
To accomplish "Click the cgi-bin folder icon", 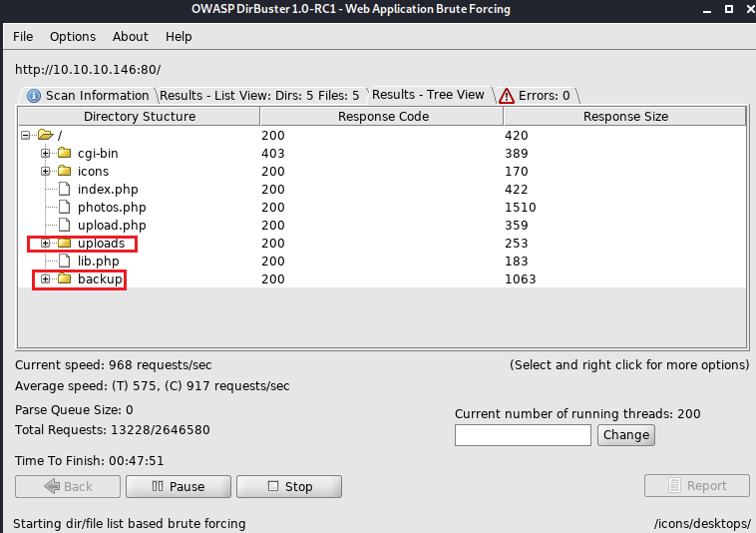I will tap(64, 153).
